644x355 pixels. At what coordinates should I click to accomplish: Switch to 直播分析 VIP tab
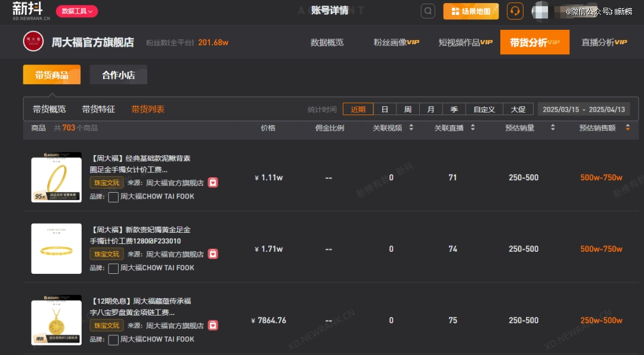[604, 42]
